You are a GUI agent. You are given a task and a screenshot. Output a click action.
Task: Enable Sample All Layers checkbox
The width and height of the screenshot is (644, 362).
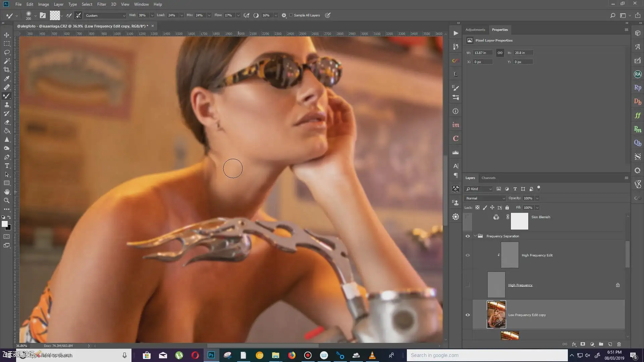tap(291, 15)
